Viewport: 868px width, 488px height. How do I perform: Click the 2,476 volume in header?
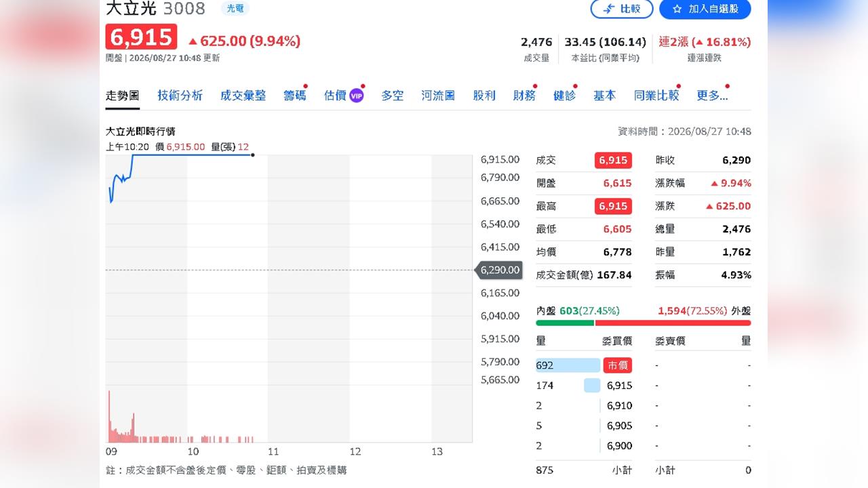pyautogui.click(x=536, y=42)
